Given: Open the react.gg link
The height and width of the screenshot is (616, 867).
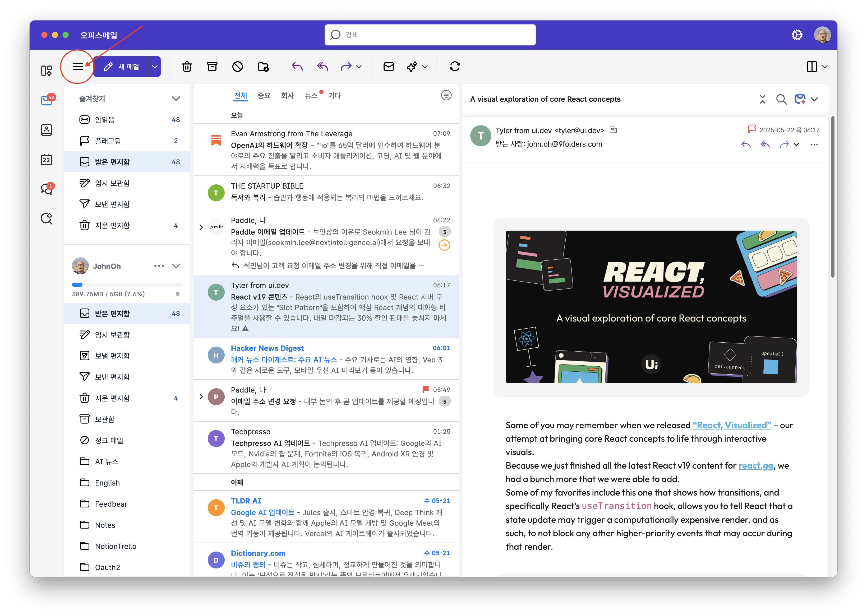Looking at the screenshot, I should click(755, 465).
